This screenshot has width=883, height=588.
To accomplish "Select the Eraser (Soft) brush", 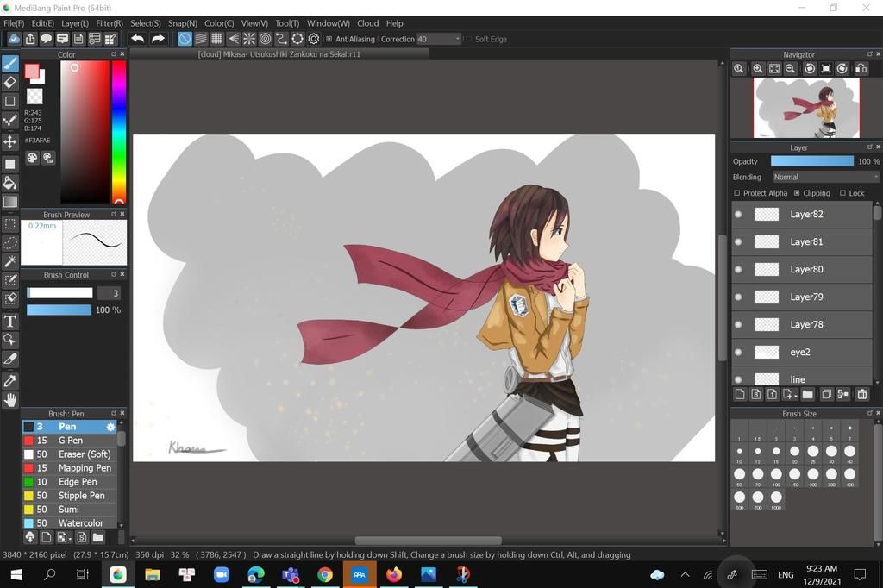I will (69, 454).
